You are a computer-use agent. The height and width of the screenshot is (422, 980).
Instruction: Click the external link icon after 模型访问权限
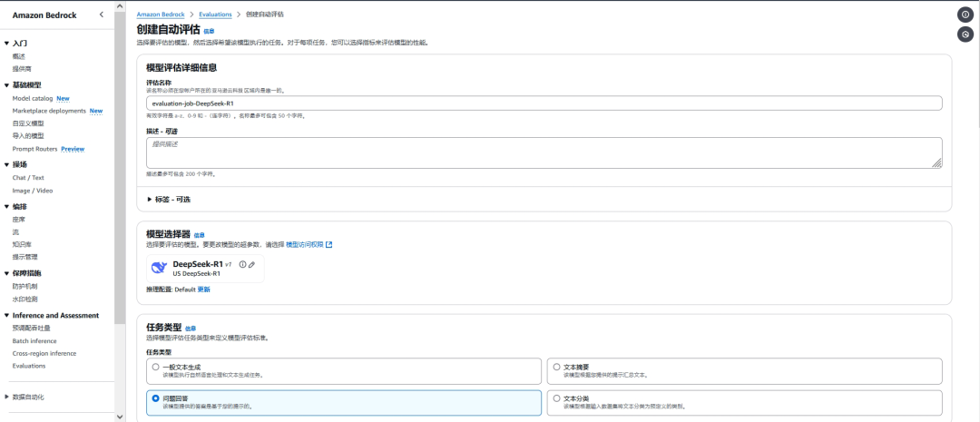pyautogui.click(x=328, y=244)
